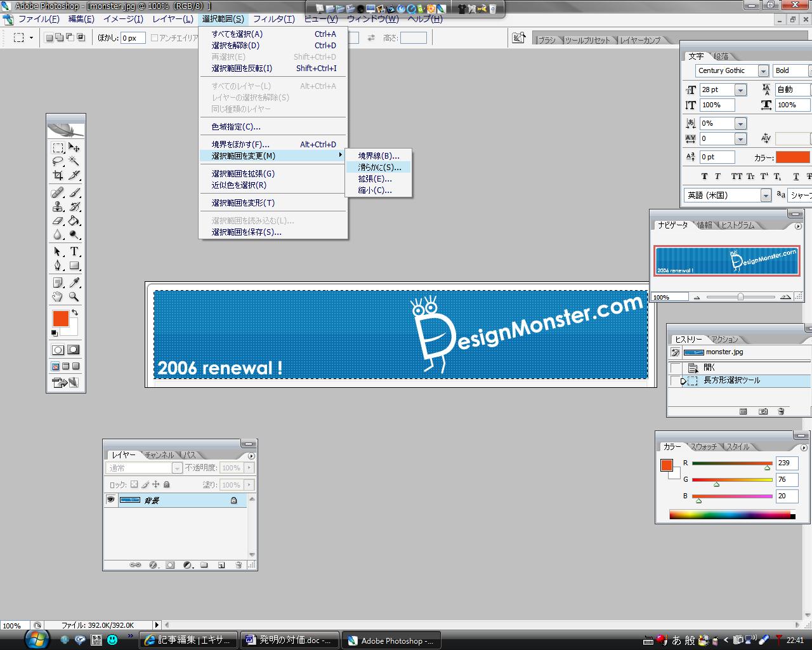Select the Paint Bucket tool

[74, 220]
